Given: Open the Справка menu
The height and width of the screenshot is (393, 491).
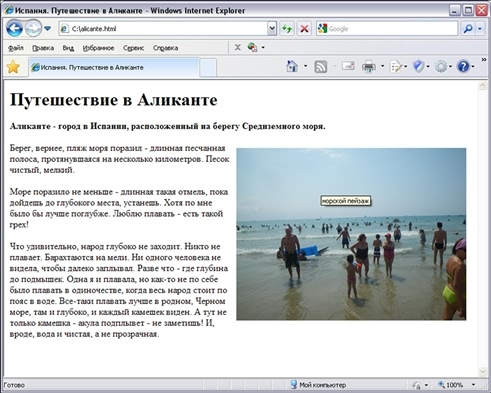Looking at the screenshot, I should [165, 48].
